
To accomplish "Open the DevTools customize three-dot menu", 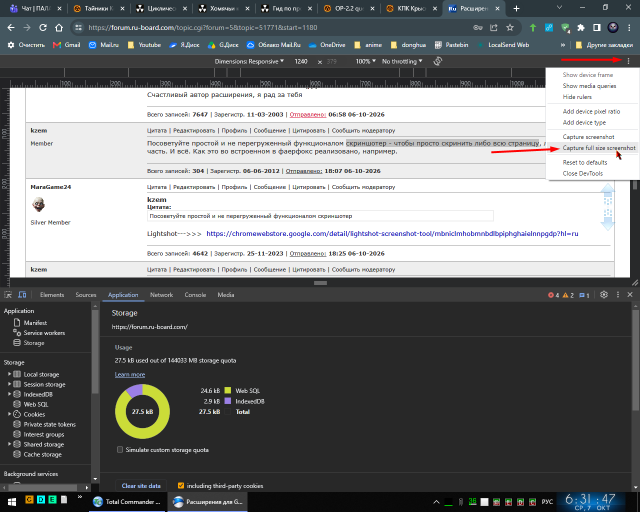I will point(618,295).
